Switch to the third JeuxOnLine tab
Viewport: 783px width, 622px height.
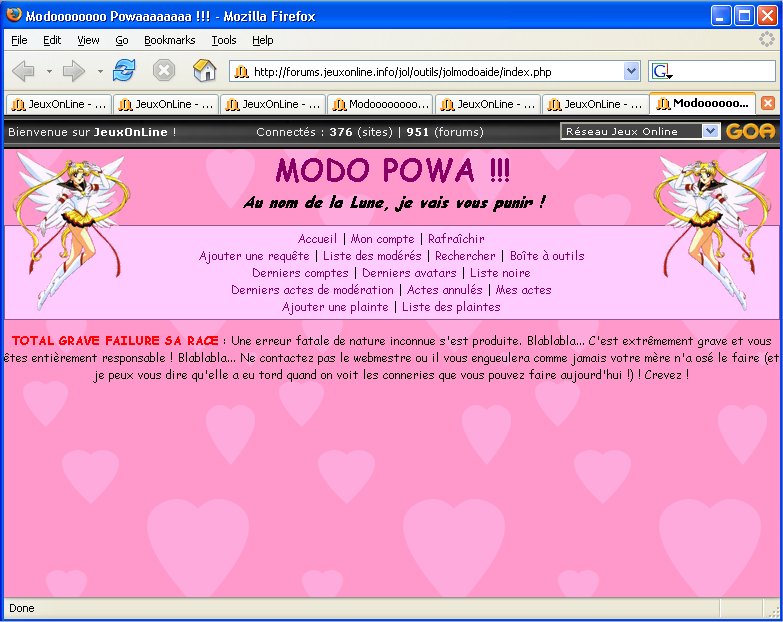pyautogui.click(x=273, y=104)
